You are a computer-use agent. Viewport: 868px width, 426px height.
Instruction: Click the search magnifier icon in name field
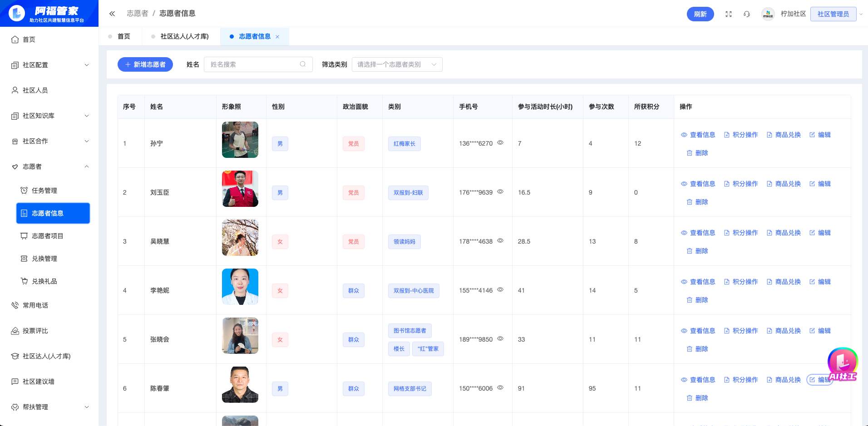(x=303, y=64)
